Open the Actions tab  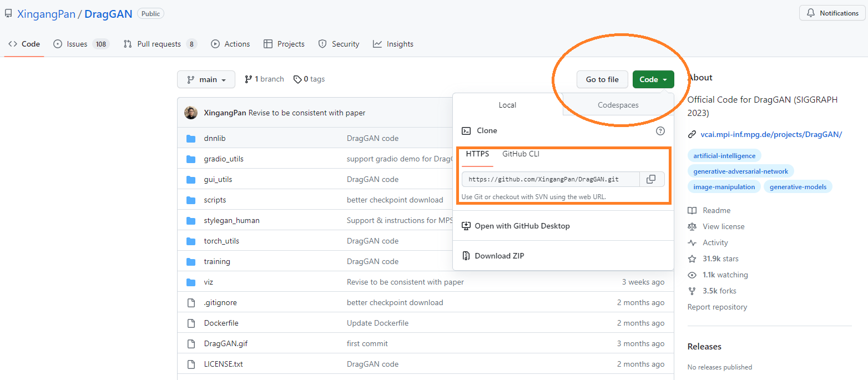[230, 44]
